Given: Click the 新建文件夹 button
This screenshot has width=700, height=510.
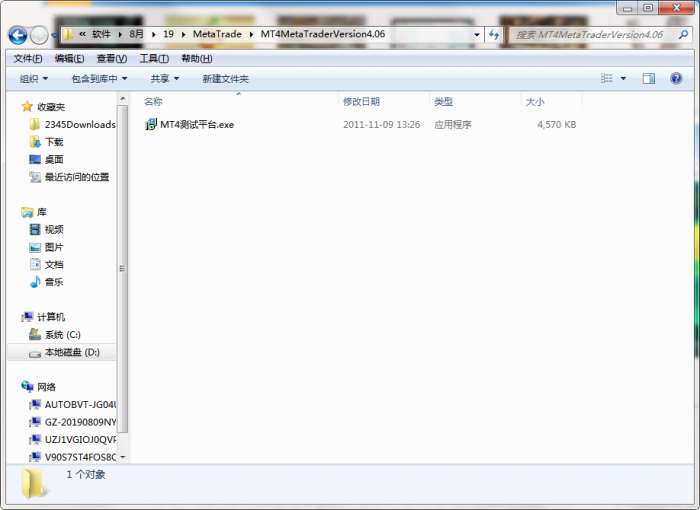Looking at the screenshot, I should 225,79.
